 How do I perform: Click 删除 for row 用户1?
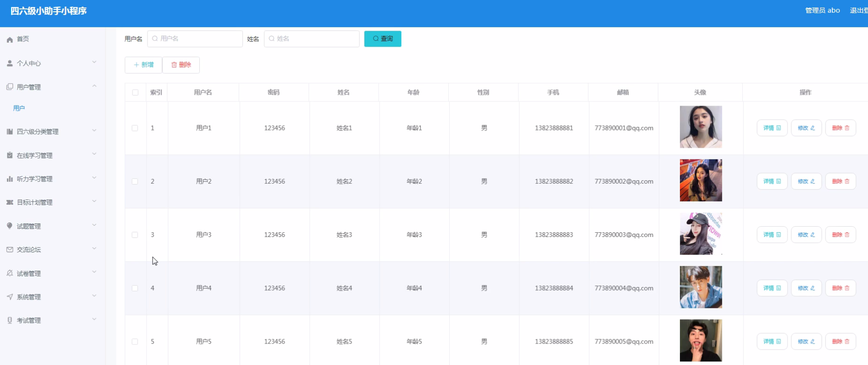pyautogui.click(x=841, y=128)
